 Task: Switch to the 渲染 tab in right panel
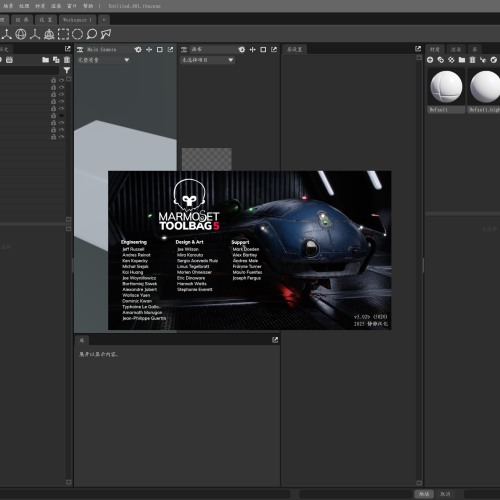tap(456, 49)
